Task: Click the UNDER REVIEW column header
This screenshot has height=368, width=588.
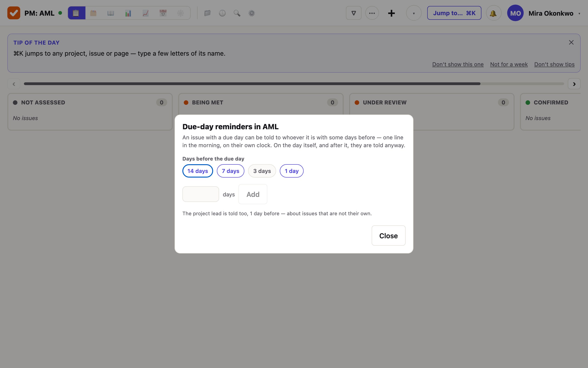Action: 384,103
